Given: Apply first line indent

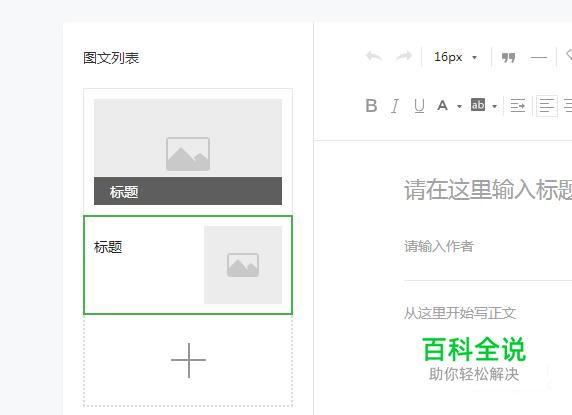Looking at the screenshot, I should pyautogui.click(x=518, y=106).
